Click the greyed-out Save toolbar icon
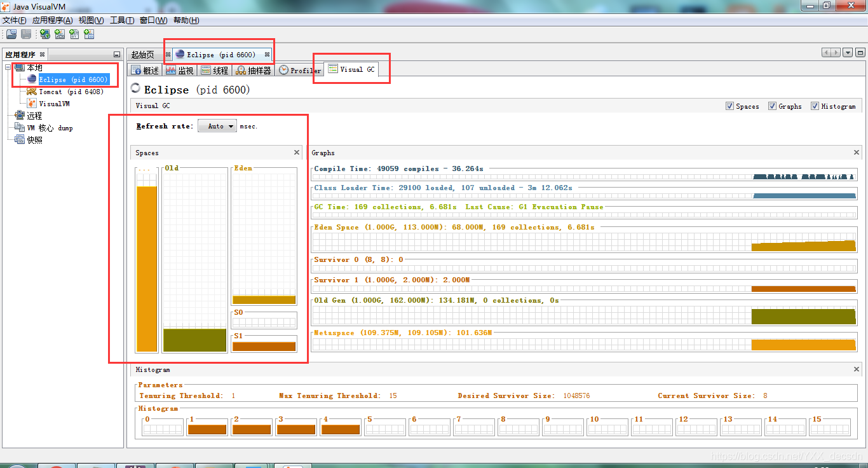Image resolution: width=868 pixels, height=468 pixels. [26, 34]
